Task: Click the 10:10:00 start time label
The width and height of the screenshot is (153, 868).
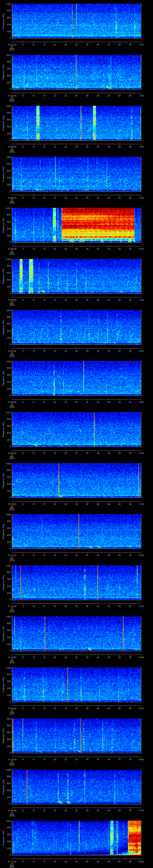Action: [12, 504]
